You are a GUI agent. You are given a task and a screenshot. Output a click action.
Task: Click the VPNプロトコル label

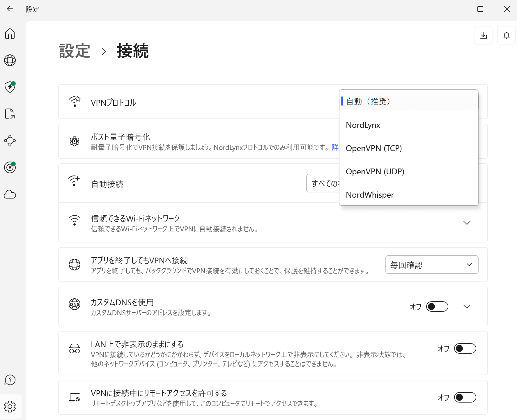(x=114, y=102)
